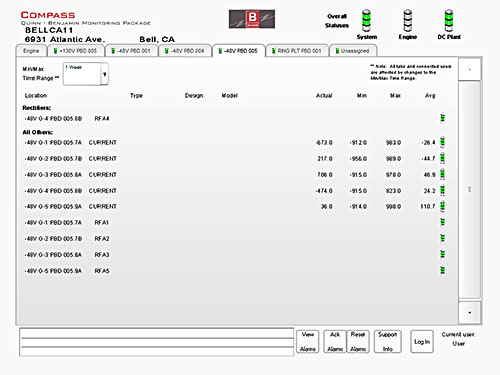The width and height of the screenshot is (500, 375).
Task: Open the RING PLT PBD 001 tab
Action: click(297, 51)
